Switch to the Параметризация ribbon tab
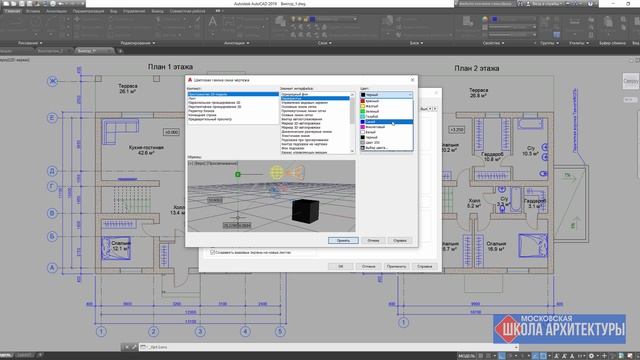 pyautogui.click(x=89, y=11)
